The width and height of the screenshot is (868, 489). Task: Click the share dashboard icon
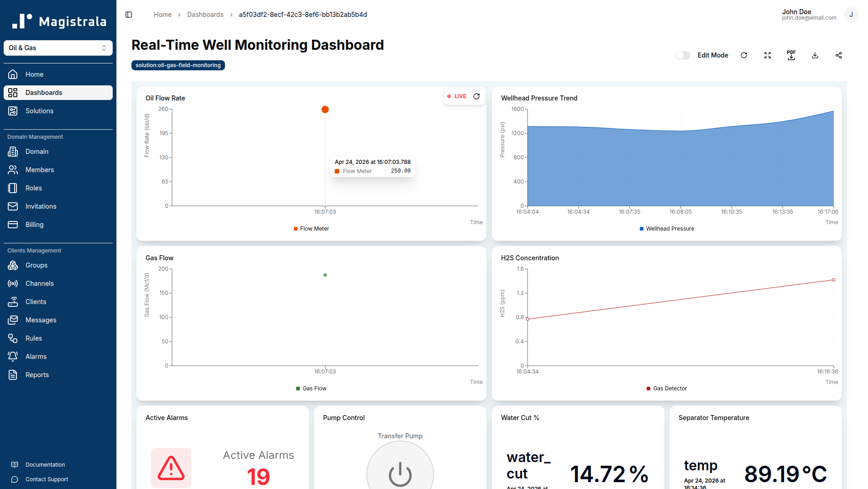click(839, 55)
